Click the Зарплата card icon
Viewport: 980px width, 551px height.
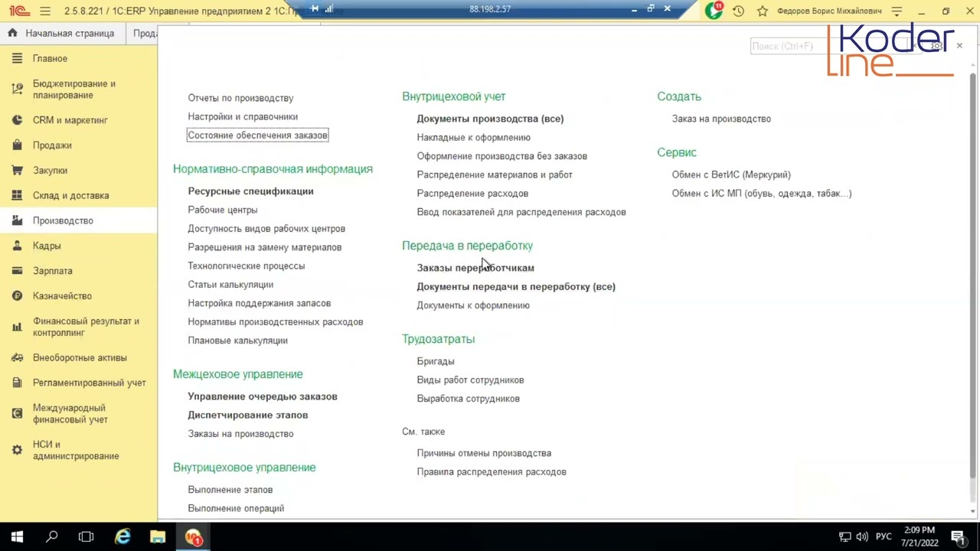click(x=17, y=271)
